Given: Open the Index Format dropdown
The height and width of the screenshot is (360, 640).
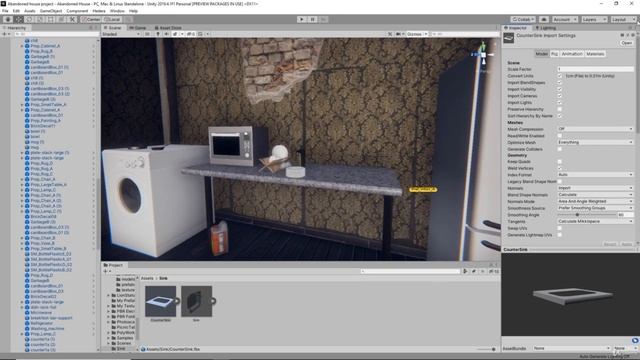Looking at the screenshot, I should tap(596, 175).
